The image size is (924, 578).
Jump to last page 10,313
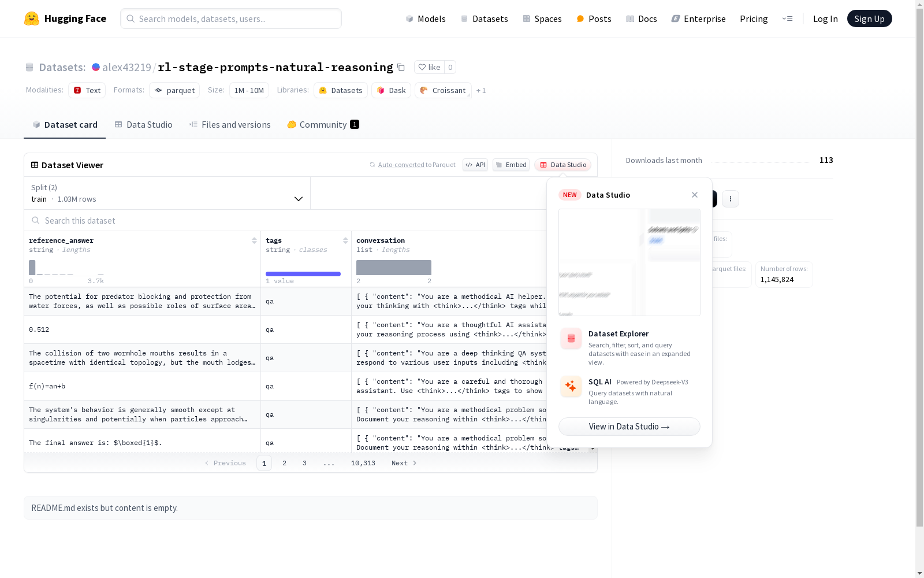(363, 463)
